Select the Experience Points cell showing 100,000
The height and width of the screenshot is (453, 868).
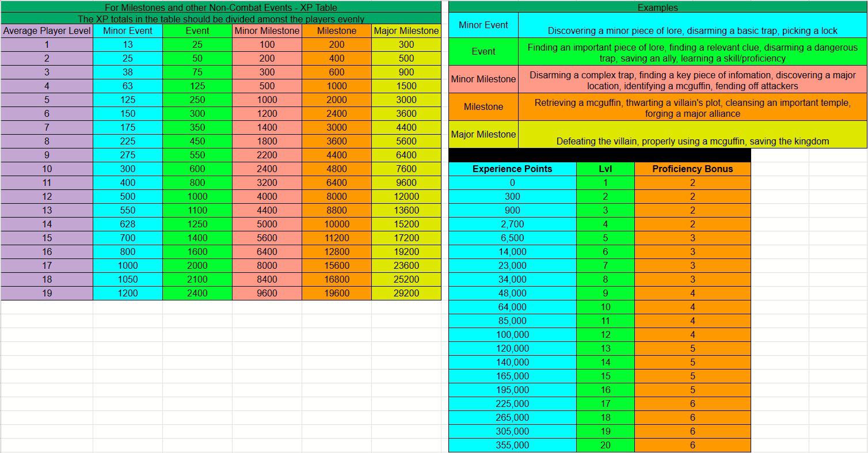click(x=512, y=334)
